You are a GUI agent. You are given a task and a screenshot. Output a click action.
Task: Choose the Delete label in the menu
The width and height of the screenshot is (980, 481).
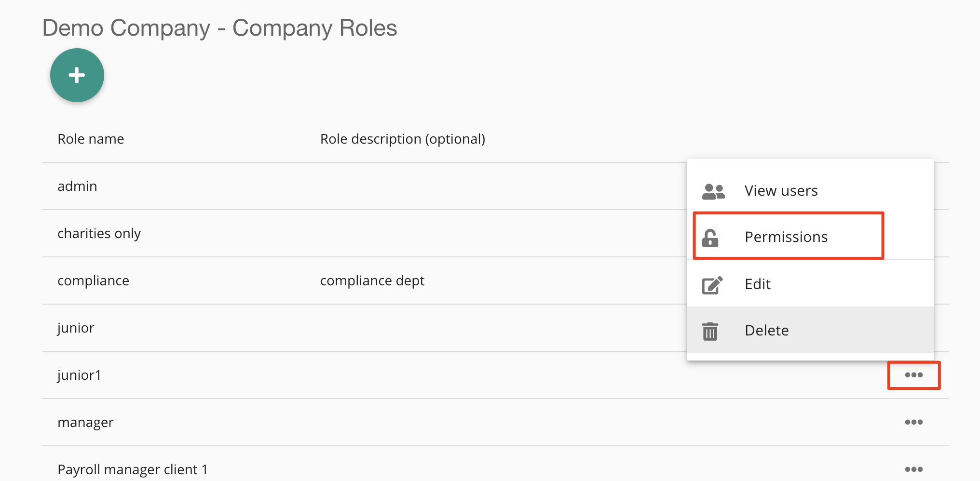766,331
